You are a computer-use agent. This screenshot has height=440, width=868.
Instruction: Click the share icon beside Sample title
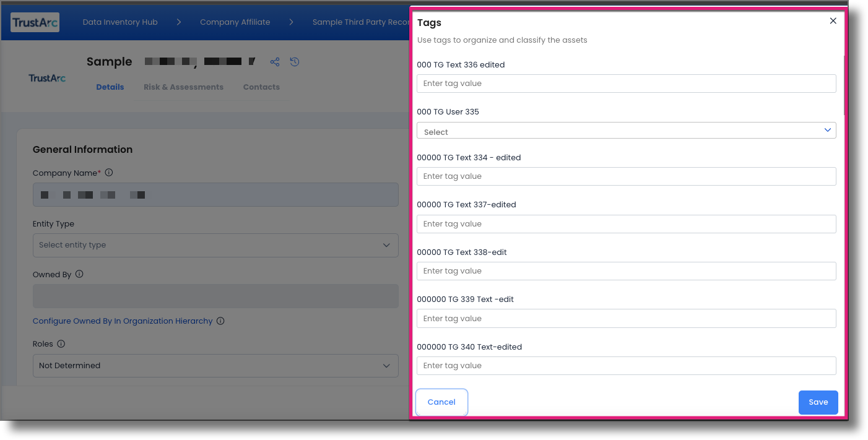[275, 62]
